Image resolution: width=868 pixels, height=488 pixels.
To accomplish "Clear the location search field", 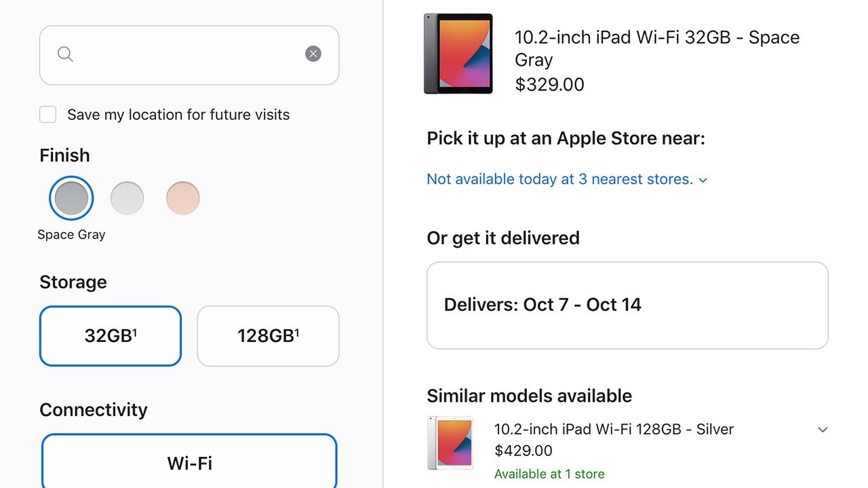I will point(313,54).
